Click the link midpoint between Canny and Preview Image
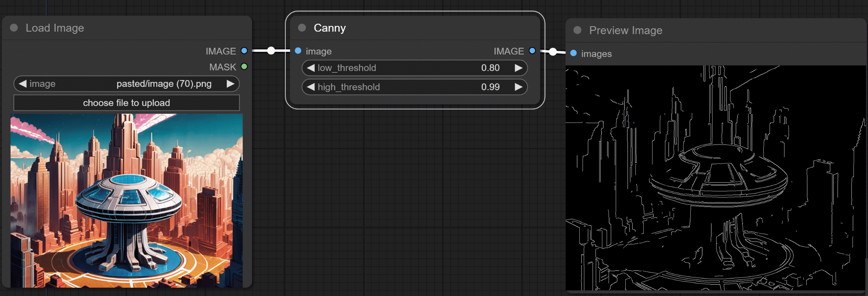868x296 pixels. pos(553,52)
